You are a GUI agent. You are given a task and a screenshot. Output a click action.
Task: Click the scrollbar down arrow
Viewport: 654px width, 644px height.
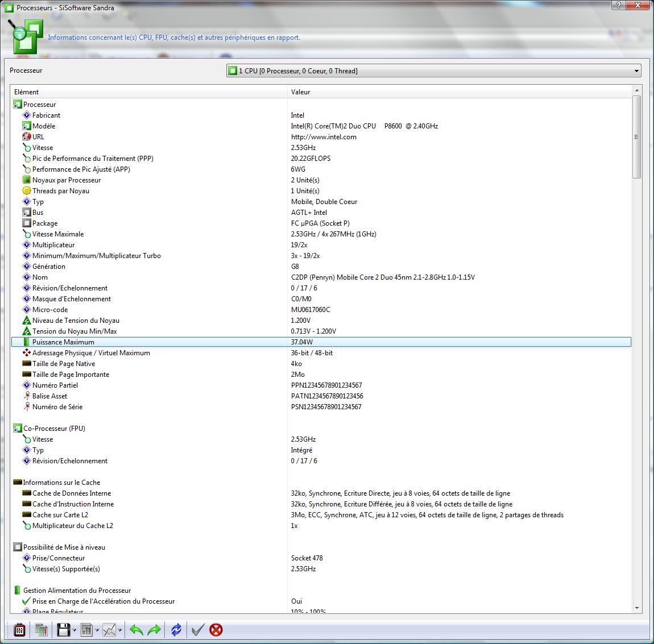point(636,608)
